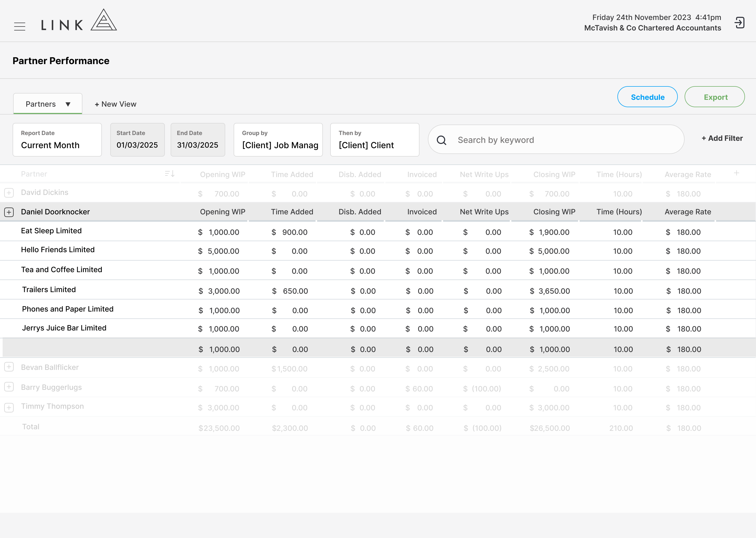Click Total Opening WIP $23,500.00
The image size is (756, 538).
pyautogui.click(x=219, y=428)
